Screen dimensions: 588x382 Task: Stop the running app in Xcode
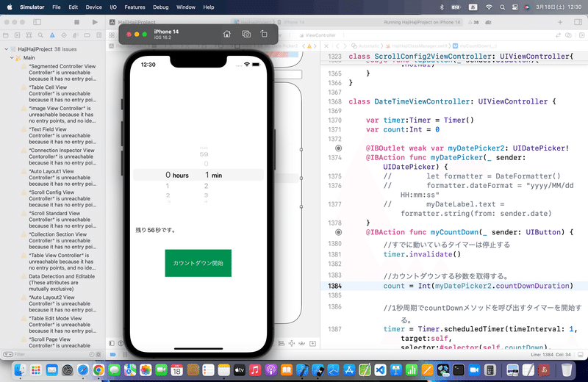(77, 22)
